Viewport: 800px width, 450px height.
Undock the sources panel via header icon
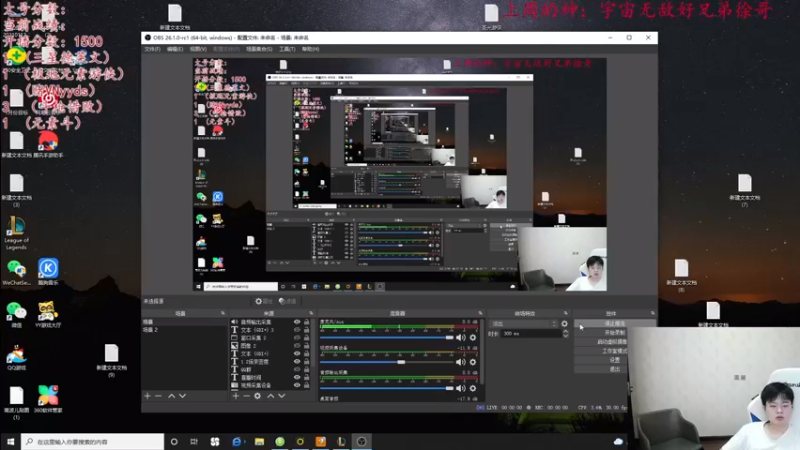311,313
